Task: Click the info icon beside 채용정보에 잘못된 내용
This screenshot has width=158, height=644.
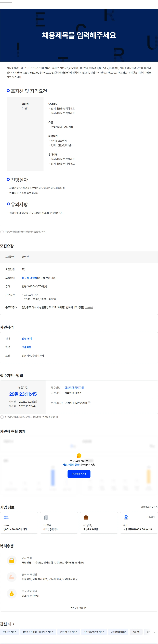Action: click(2, 232)
